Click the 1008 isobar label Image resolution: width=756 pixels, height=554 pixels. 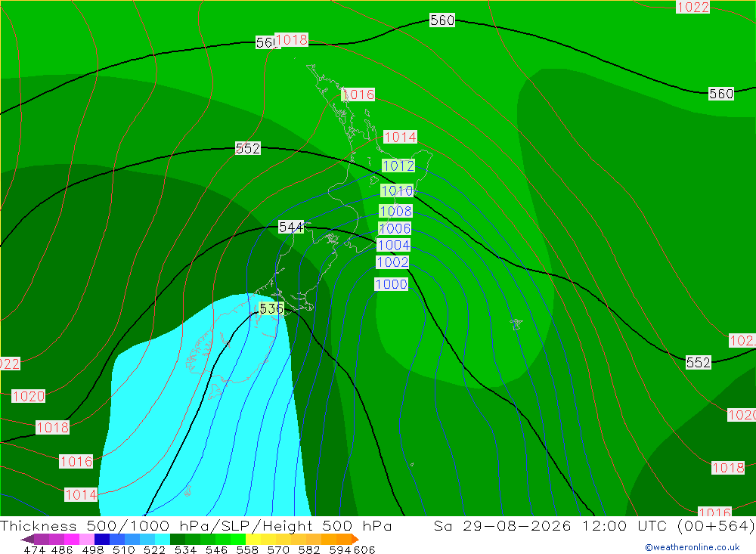pyautogui.click(x=395, y=211)
